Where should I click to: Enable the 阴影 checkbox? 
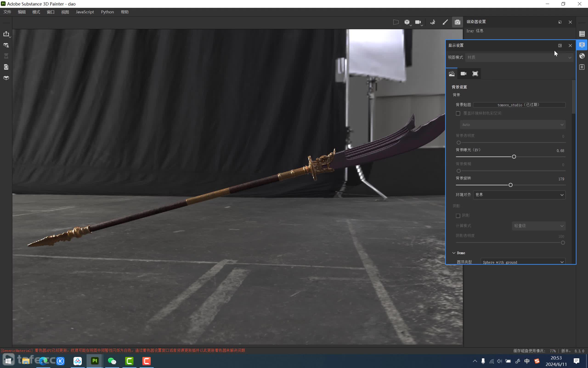click(x=458, y=216)
